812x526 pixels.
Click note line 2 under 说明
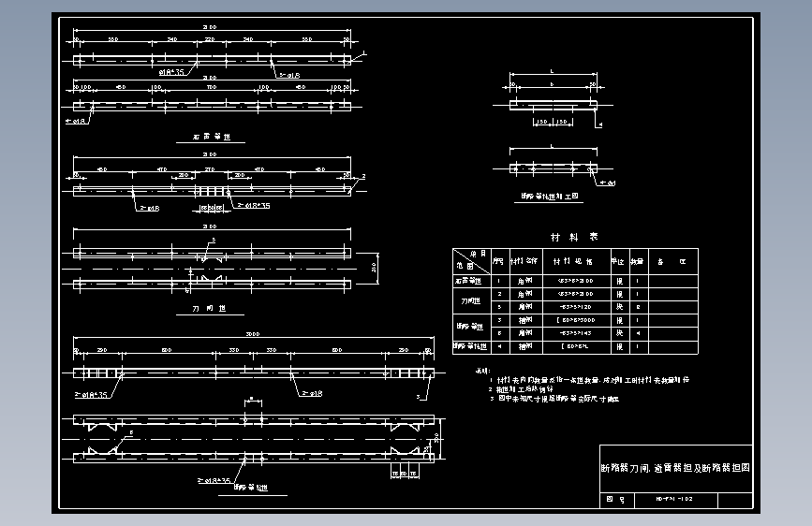(521, 389)
